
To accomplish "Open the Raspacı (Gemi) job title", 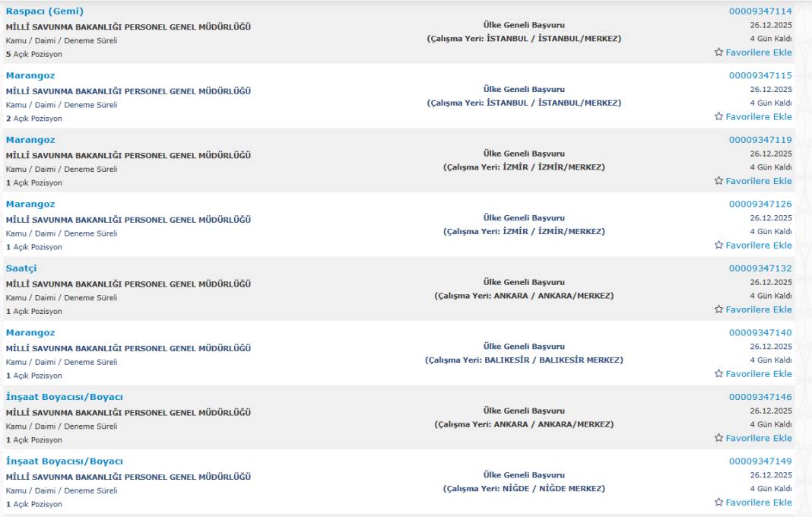I will click(45, 11).
